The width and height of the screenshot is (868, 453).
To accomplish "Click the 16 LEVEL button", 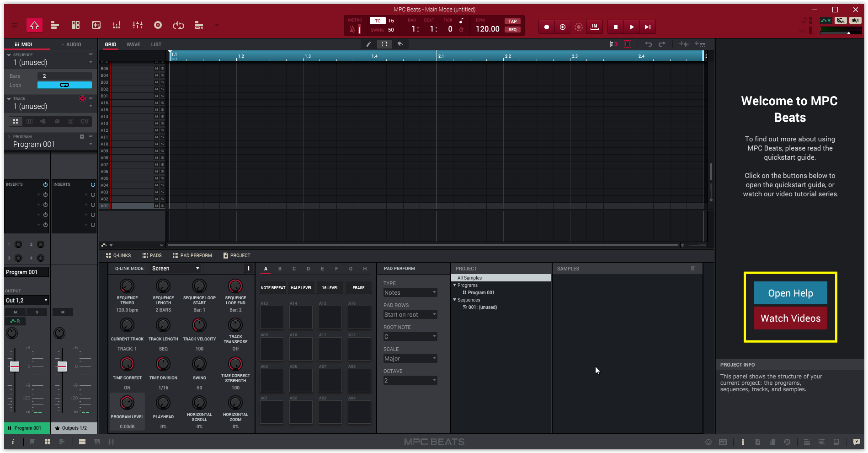I will (x=330, y=288).
